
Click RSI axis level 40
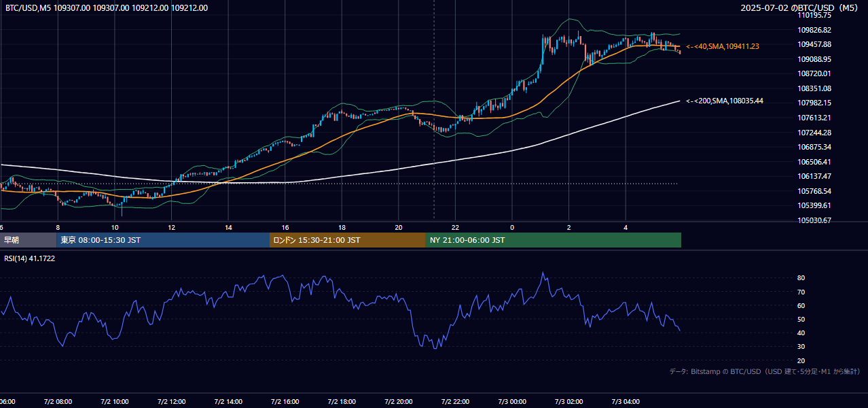(x=801, y=333)
